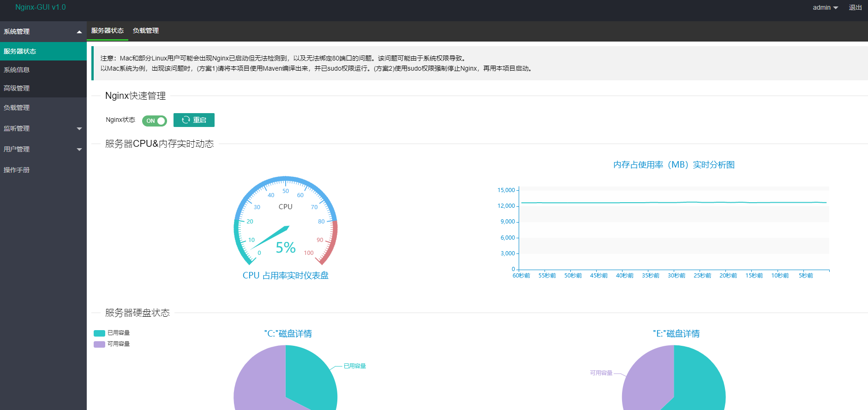Open 监听管理 sidebar menu

click(43, 128)
